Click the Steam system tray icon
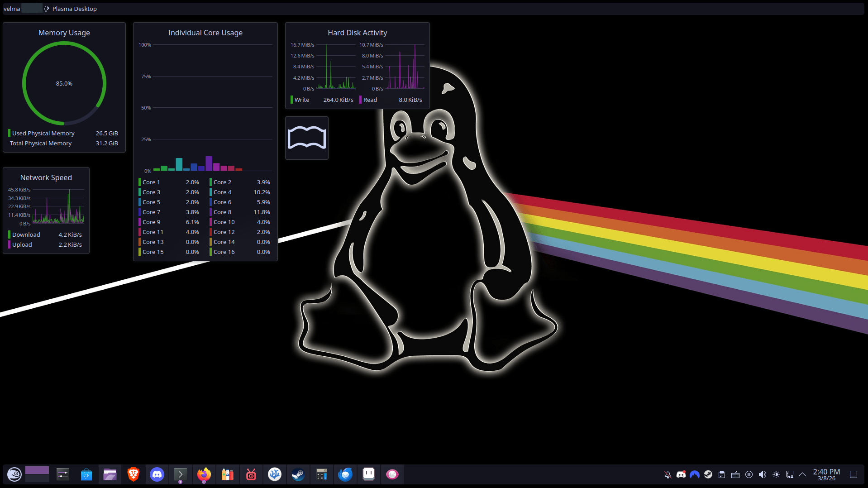Image resolution: width=868 pixels, height=488 pixels. pyautogui.click(x=708, y=474)
